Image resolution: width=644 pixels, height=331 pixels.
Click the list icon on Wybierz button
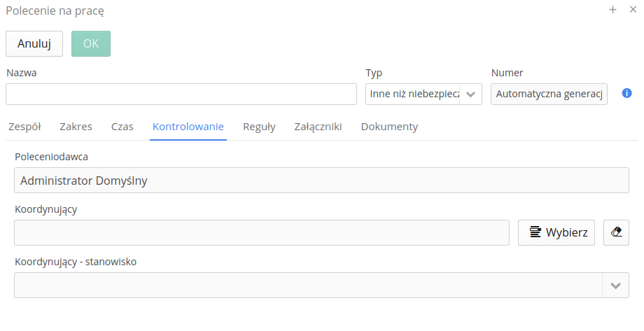click(535, 232)
